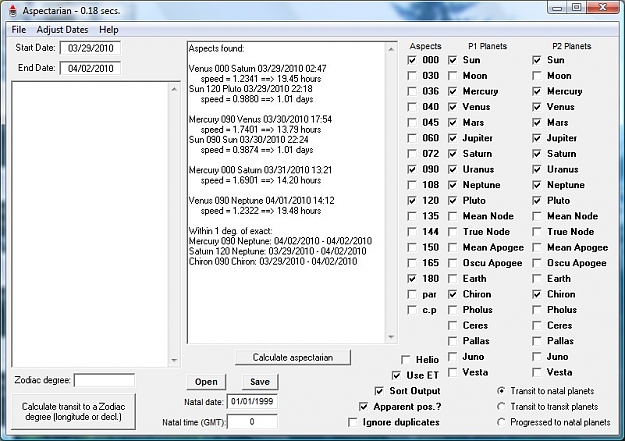This screenshot has width=625, height=441.
Task: Click the Save button
Action: [x=260, y=382]
